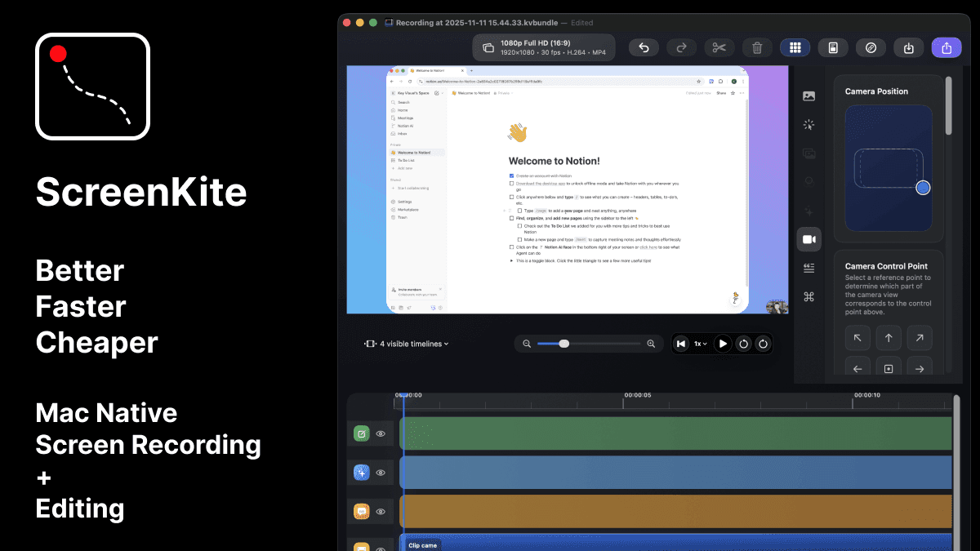This screenshot has width=980, height=551.
Task: Click the blue playhead marker
Action: [403, 396]
